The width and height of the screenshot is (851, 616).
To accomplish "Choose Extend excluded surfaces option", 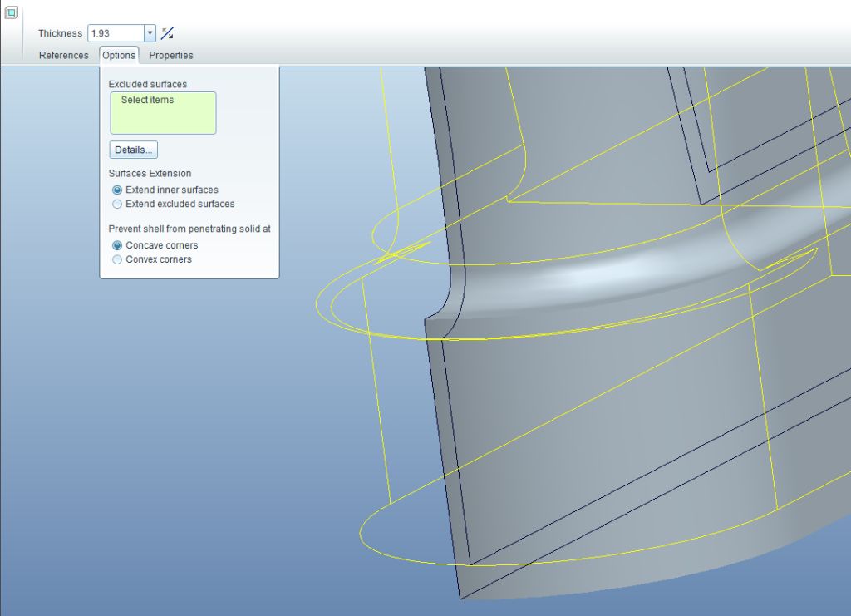I will tap(117, 205).
